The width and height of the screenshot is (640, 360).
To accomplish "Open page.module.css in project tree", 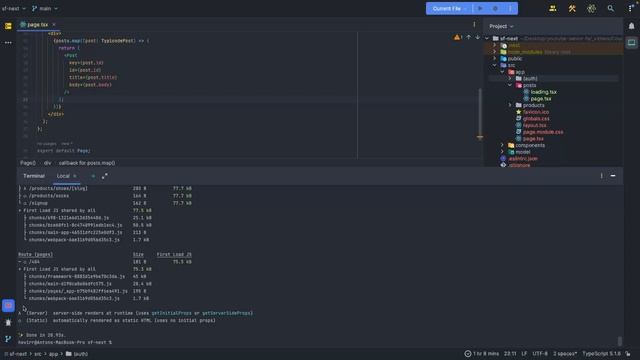I will [543, 132].
